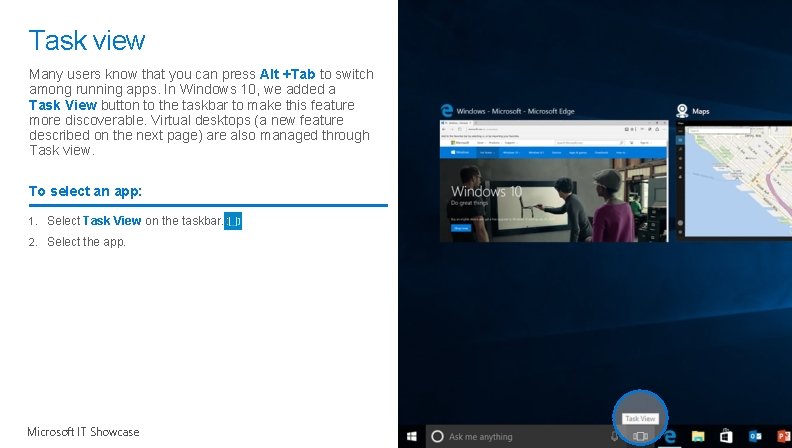Open File Explorer from the taskbar
This screenshot has height=448, width=792.
click(698, 436)
